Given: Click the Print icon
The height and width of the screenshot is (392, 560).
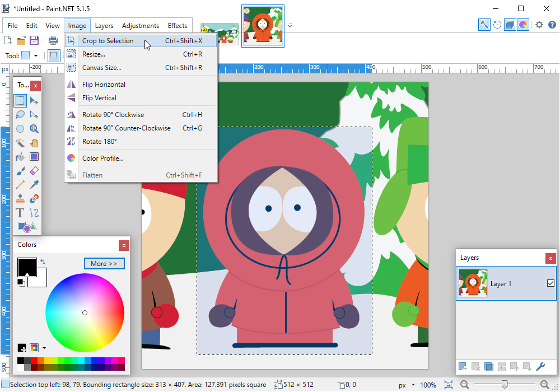Looking at the screenshot, I should coord(53,40).
